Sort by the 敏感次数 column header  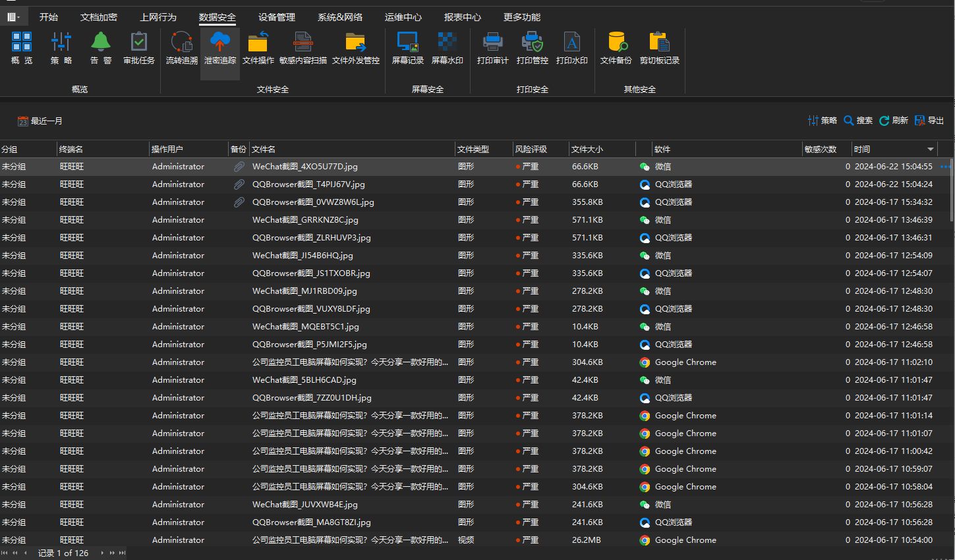826,150
